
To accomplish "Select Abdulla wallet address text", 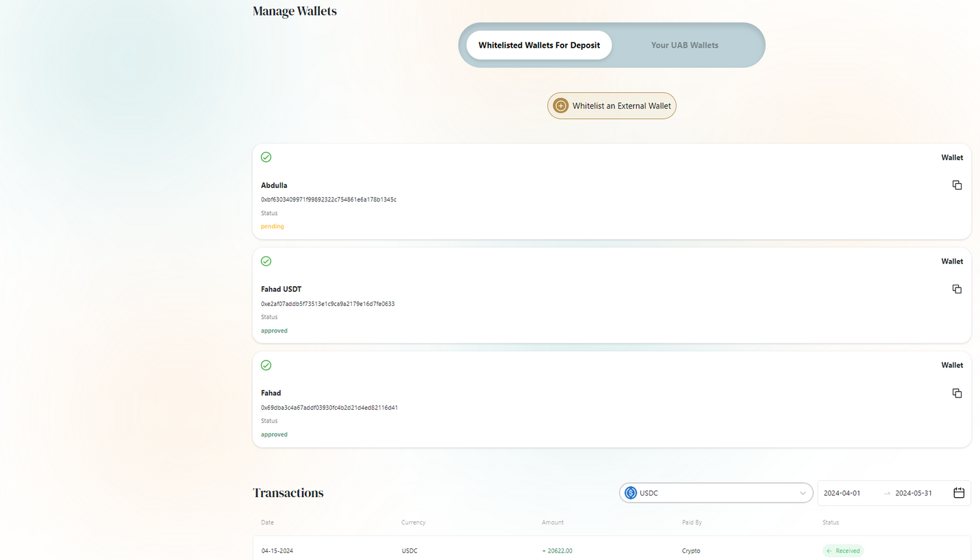I will 328,199.
